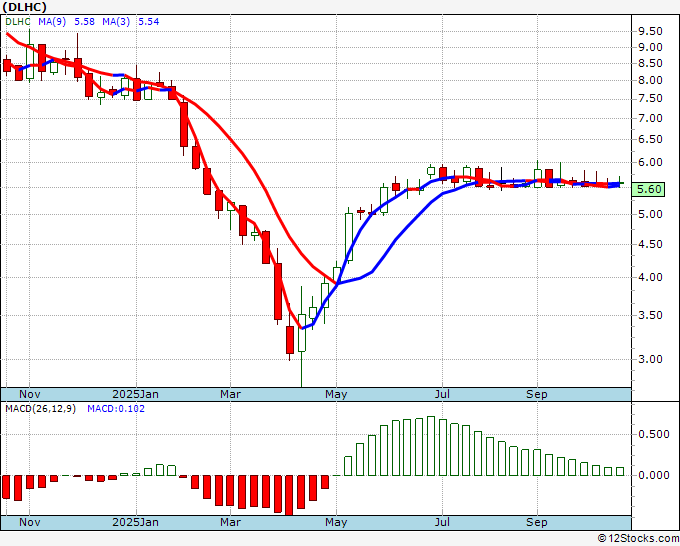Click the 3.50 price axis label
This screenshot has height=546, width=680.
[650, 315]
